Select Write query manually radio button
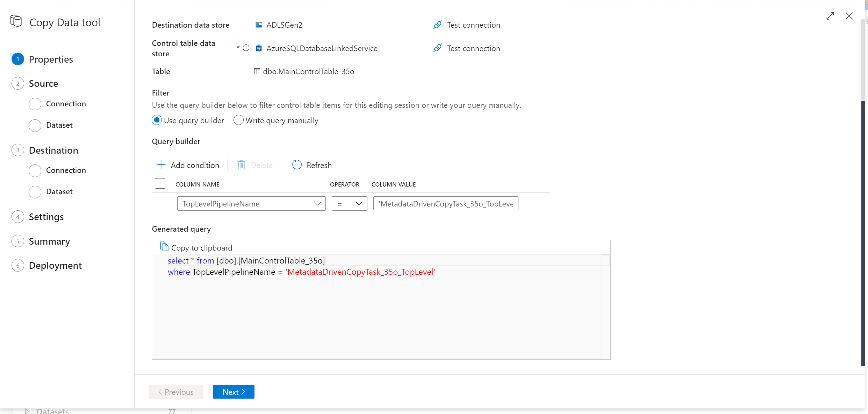 pos(239,120)
